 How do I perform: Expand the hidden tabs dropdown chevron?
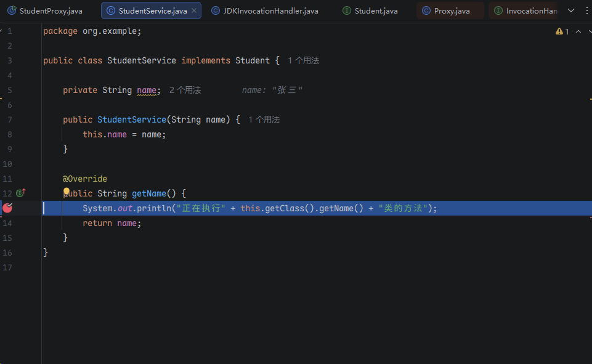click(x=570, y=11)
